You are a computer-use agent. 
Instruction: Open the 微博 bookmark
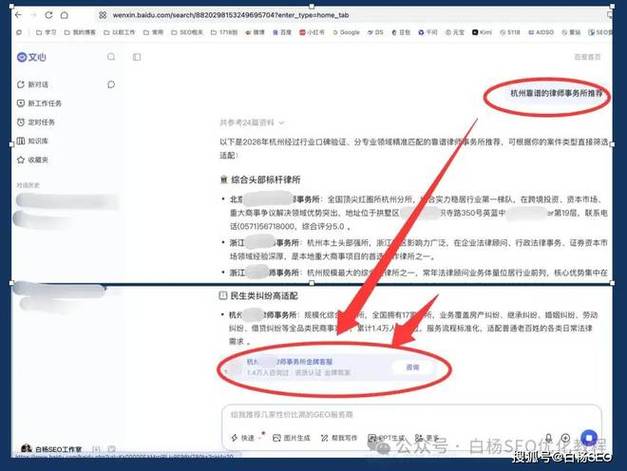coord(255,32)
